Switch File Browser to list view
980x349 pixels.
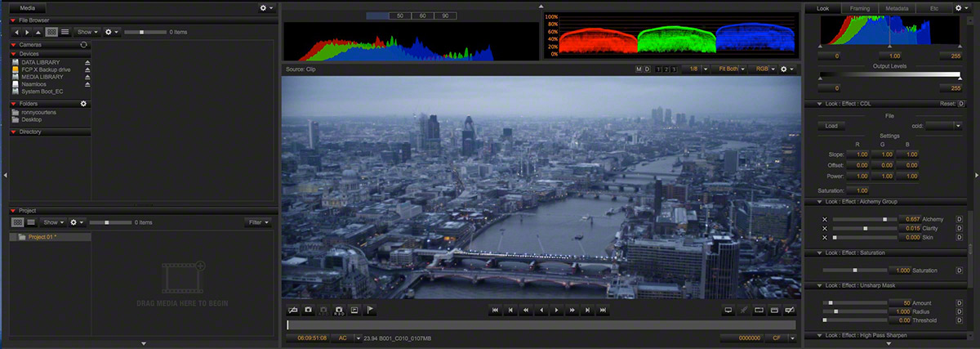point(65,31)
